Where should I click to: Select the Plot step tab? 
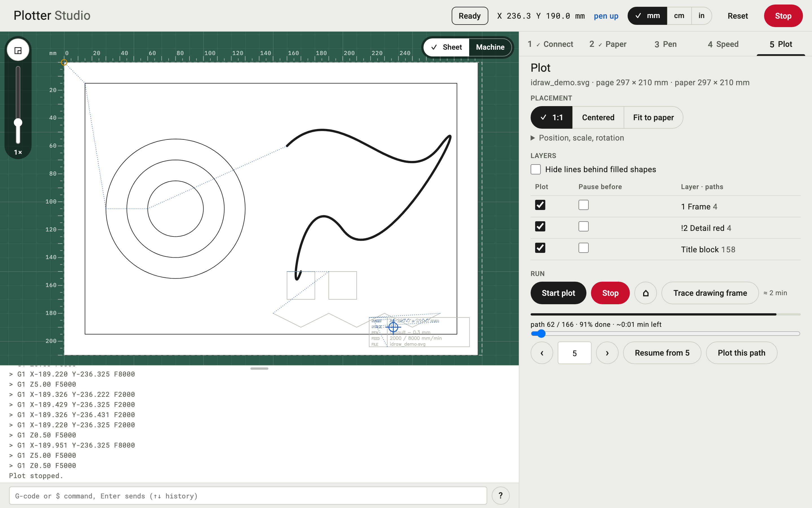(x=781, y=44)
